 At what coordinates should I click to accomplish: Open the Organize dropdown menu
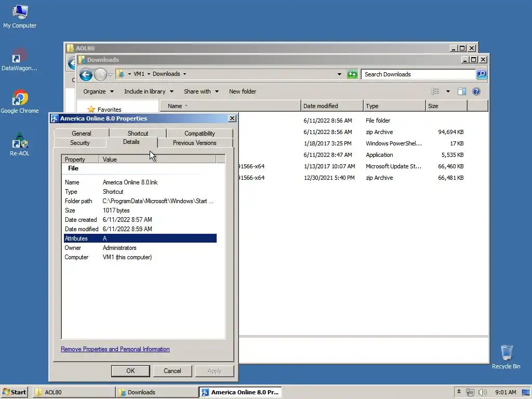(x=98, y=91)
